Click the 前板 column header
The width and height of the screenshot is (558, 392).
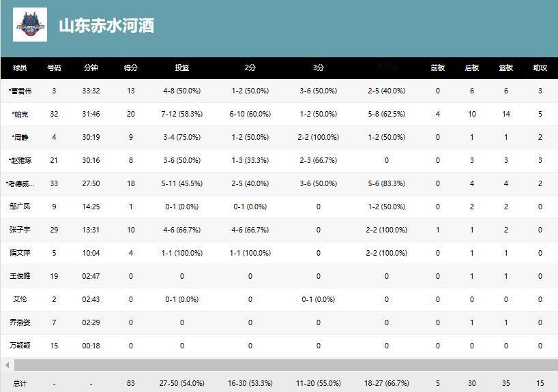[x=438, y=67]
